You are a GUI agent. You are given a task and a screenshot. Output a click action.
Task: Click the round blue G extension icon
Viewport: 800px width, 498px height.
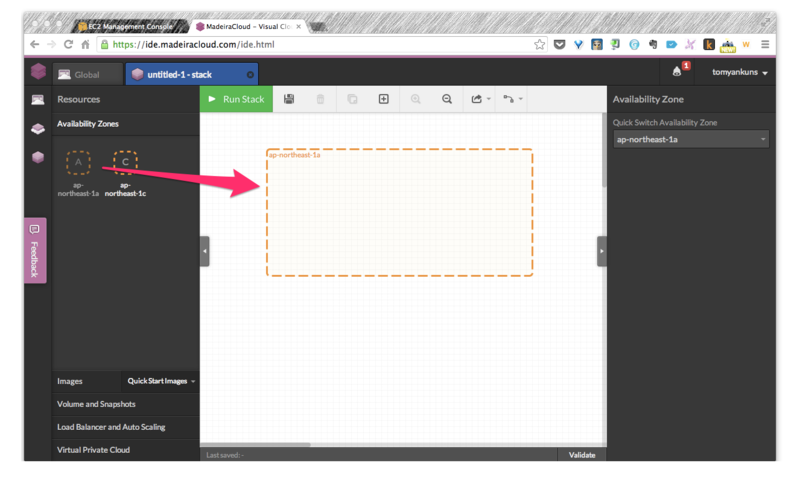click(634, 44)
